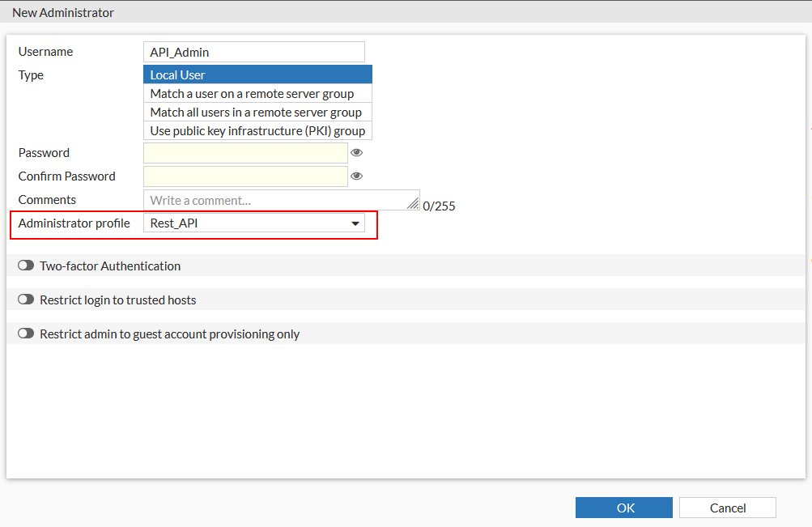The height and width of the screenshot is (527, 812).
Task: Click the Cancel button
Action: [x=727, y=508]
